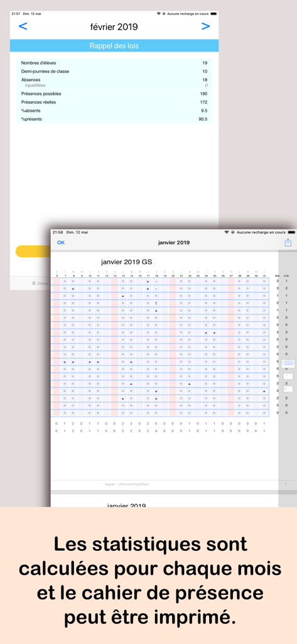Click the Présences possibles value 190
The width and height of the screenshot is (297, 644).
(x=203, y=94)
